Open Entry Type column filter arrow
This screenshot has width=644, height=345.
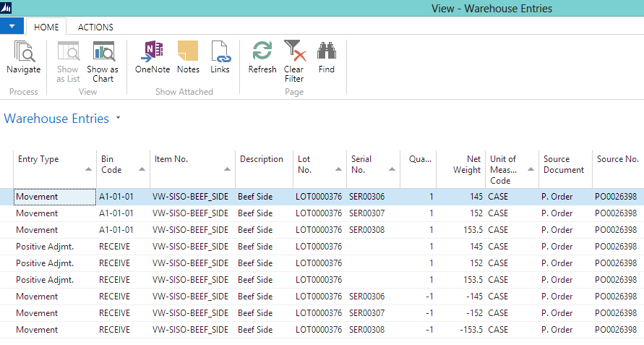click(x=88, y=169)
